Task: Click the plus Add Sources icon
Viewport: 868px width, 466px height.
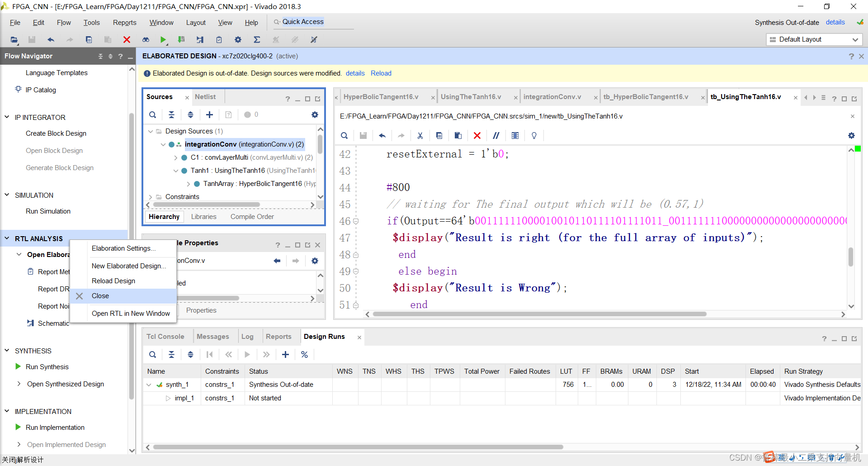Action: point(209,115)
